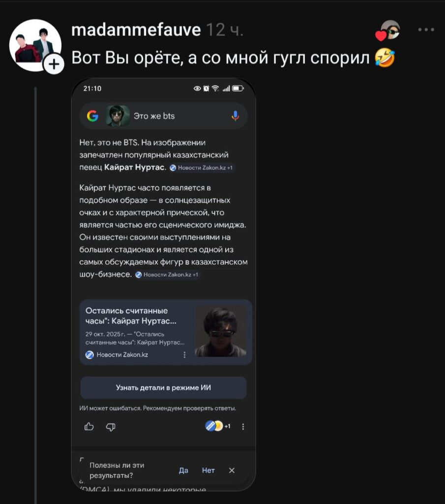Tap the image thumbnail in search bar

pos(118,116)
